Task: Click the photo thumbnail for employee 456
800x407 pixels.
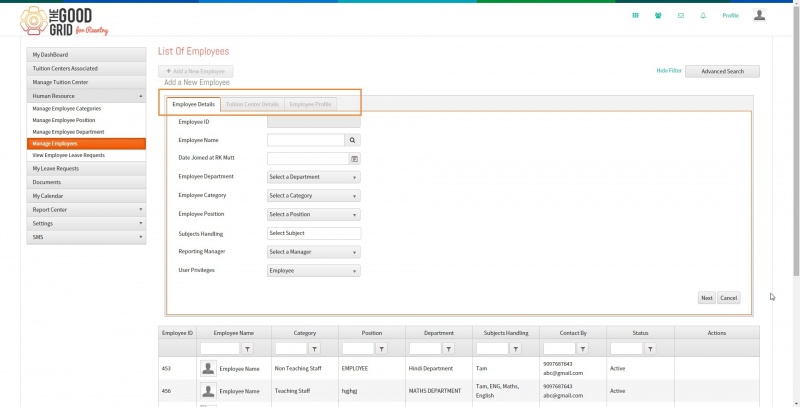Action: tap(208, 391)
